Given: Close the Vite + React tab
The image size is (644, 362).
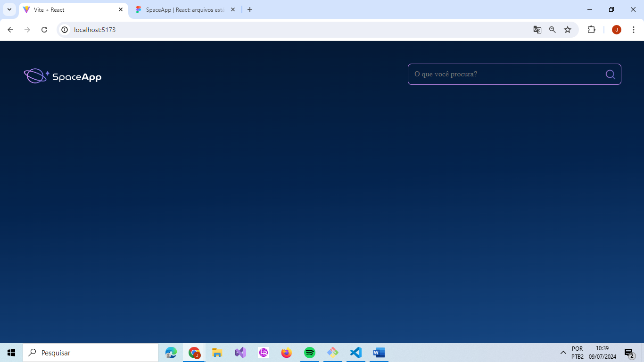Looking at the screenshot, I should click(121, 9).
